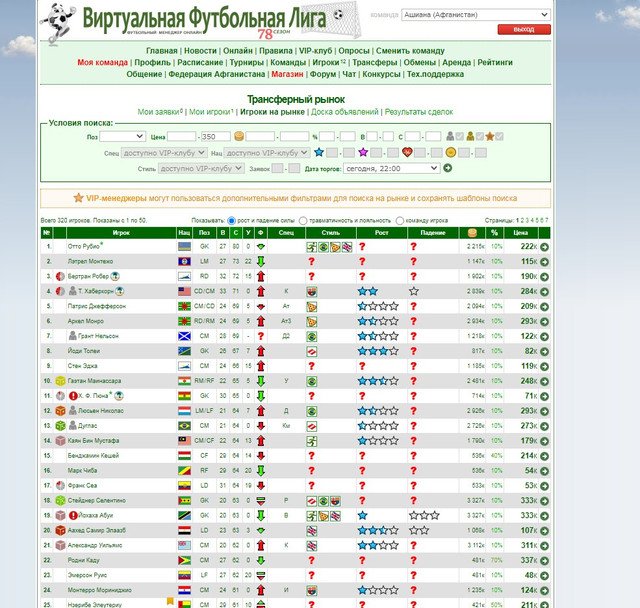
Task: Click the purple star filter icon
Action: point(363,152)
